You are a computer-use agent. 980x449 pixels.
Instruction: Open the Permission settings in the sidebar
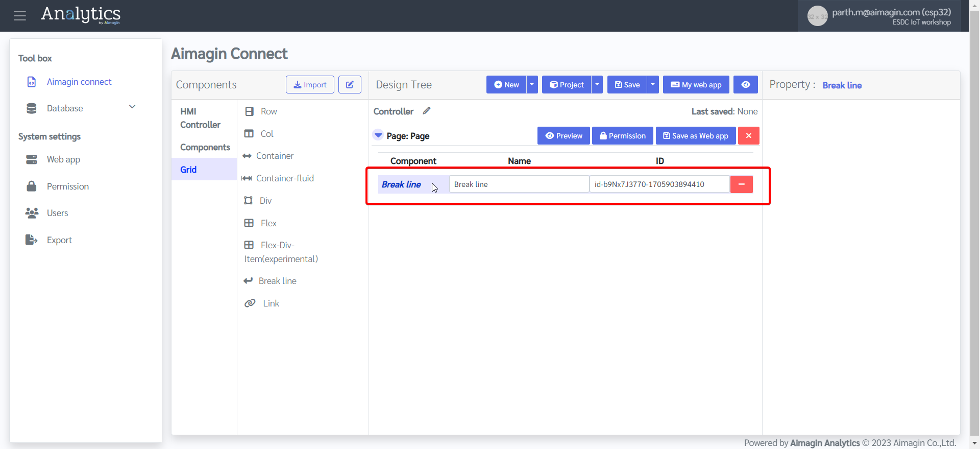[68, 186]
